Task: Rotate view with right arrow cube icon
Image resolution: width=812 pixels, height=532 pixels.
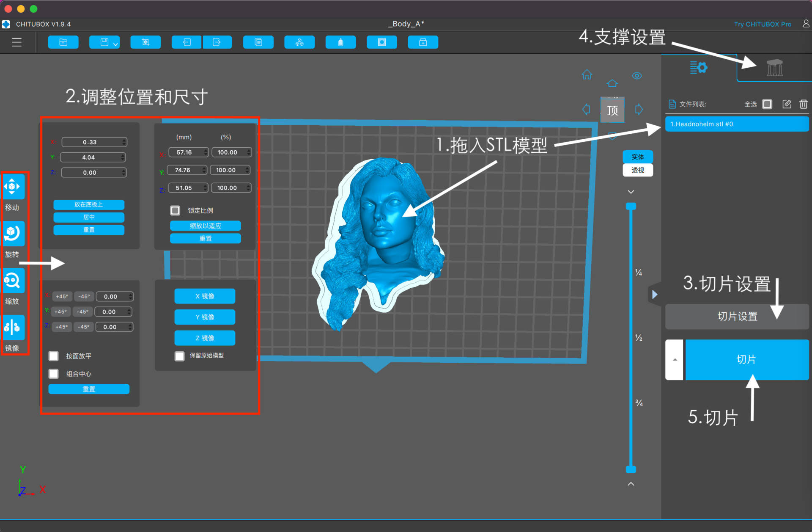Action: coord(639,110)
